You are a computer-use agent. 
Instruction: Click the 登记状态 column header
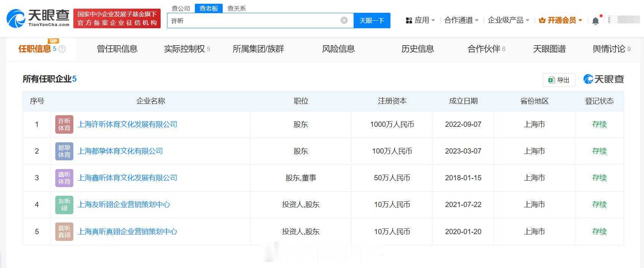599,101
